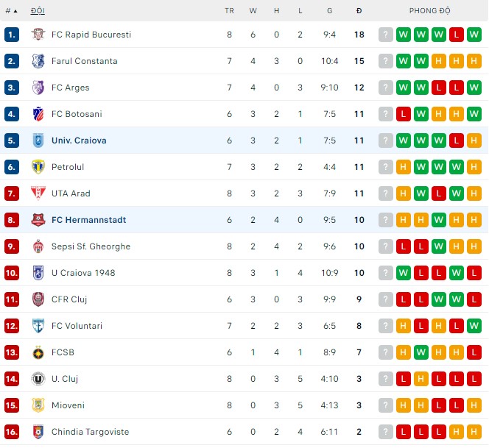
Task: Click the position 1 rank badge
Action: [x=11, y=35]
